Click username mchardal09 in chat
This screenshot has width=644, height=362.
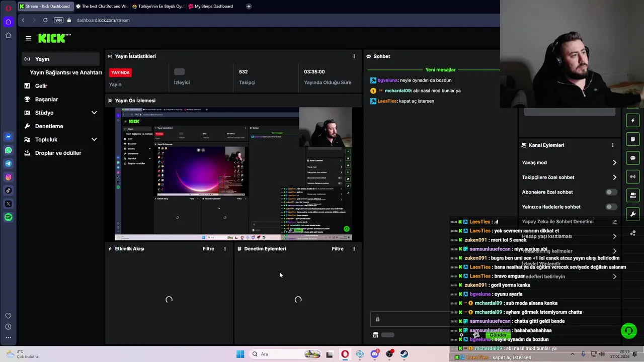click(x=397, y=91)
